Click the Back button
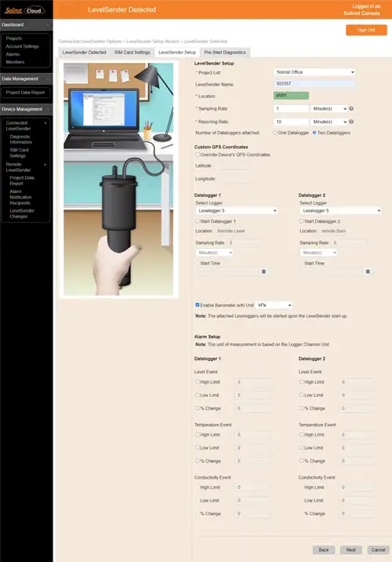 (x=324, y=549)
